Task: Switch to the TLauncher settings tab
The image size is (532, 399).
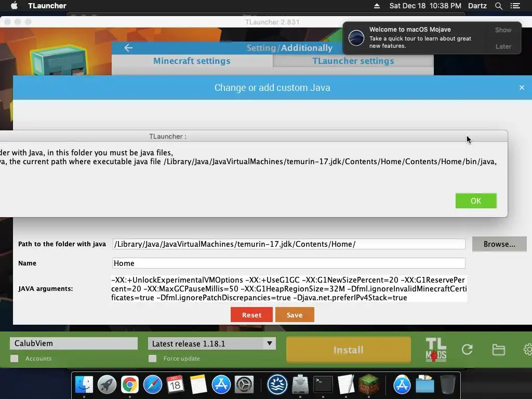Action: (x=353, y=61)
